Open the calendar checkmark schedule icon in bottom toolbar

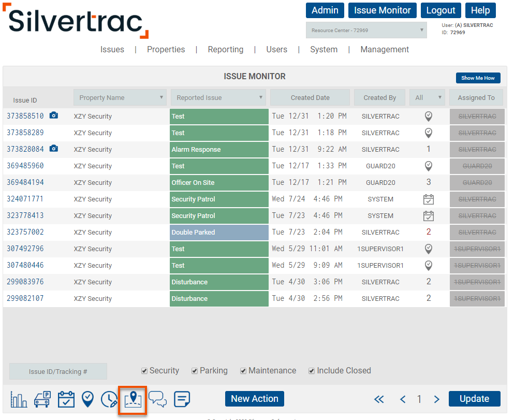66,399
